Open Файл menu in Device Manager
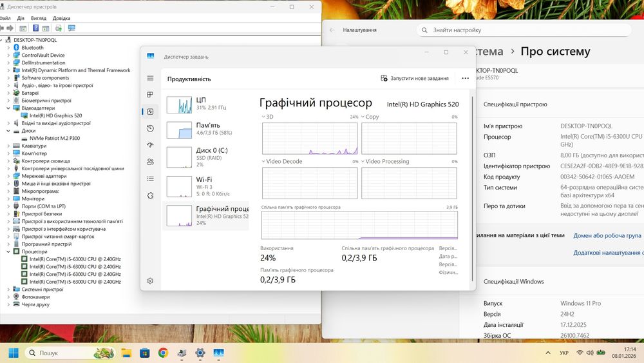The width and height of the screenshot is (644, 363). (x=5, y=18)
